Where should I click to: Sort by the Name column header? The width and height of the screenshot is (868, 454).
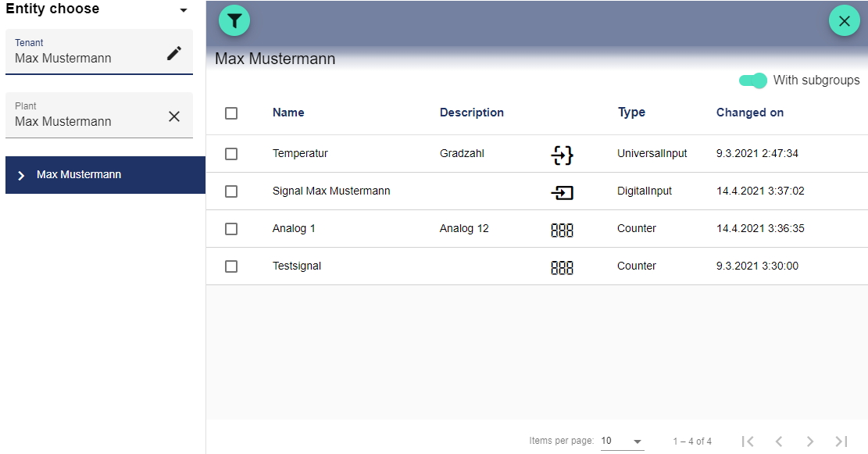pos(288,113)
